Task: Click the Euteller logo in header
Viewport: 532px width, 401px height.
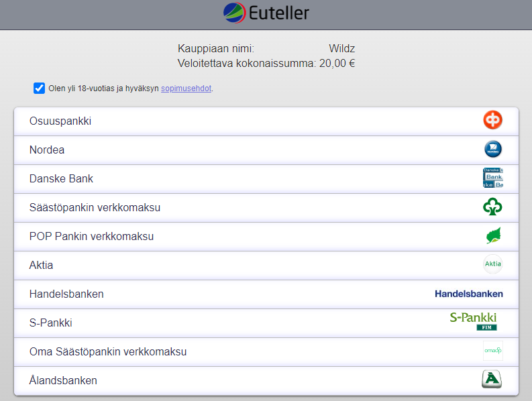Action: tap(266, 13)
